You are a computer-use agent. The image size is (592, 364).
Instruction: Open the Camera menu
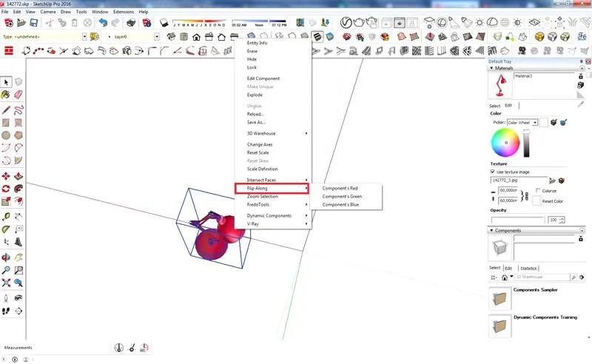48,12
